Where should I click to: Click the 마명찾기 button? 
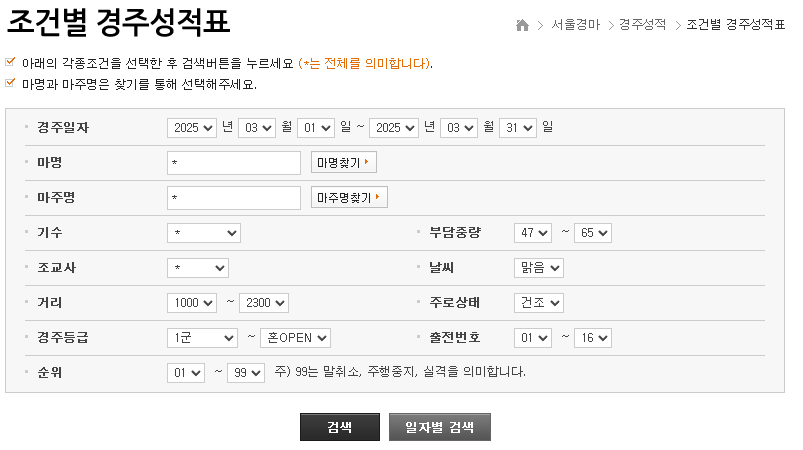coord(344,162)
